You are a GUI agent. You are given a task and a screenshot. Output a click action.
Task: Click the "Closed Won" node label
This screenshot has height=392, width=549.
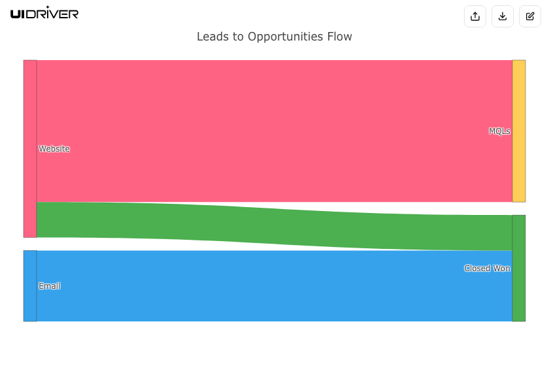(x=487, y=269)
